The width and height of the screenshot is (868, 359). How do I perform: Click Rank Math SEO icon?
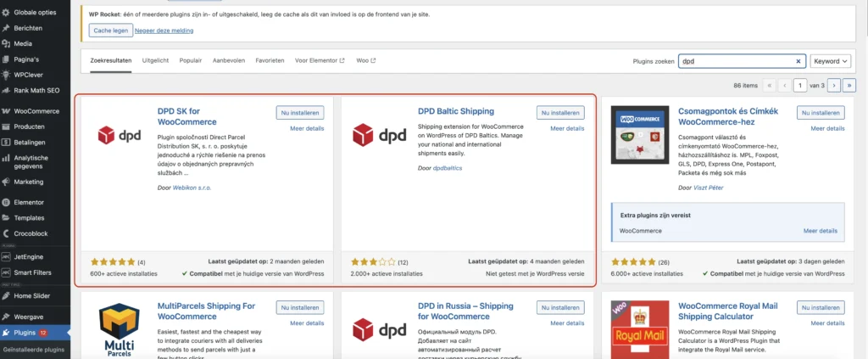pyautogui.click(x=6, y=90)
